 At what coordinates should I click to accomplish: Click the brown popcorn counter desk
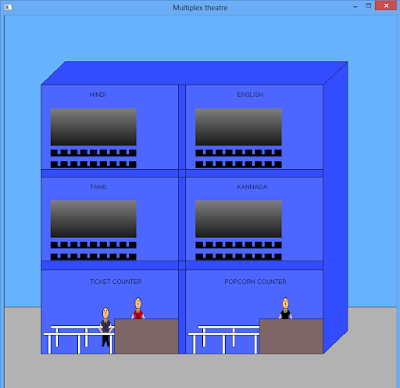click(x=291, y=336)
